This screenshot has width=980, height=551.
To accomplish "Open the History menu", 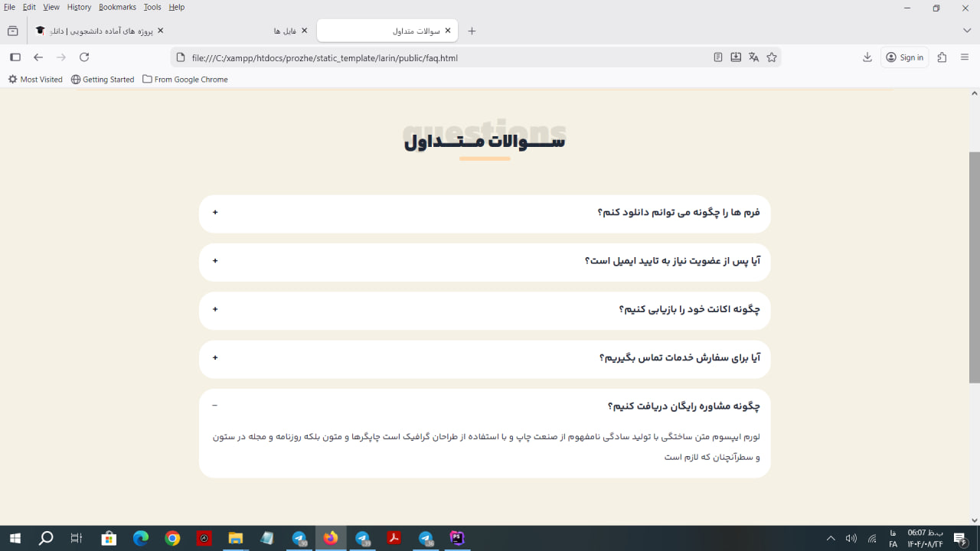I will pyautogui.click(x=79, y=7).
